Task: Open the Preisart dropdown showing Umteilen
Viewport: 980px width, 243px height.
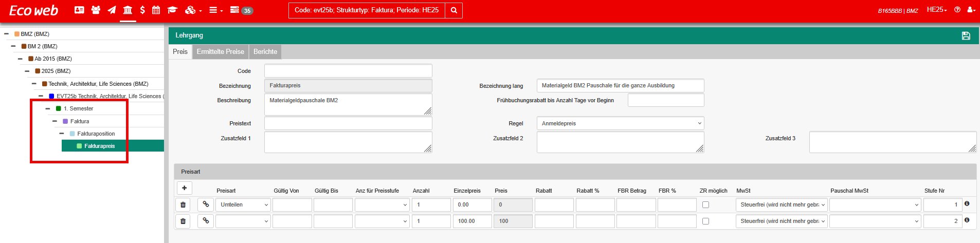Action: [243, 204]
